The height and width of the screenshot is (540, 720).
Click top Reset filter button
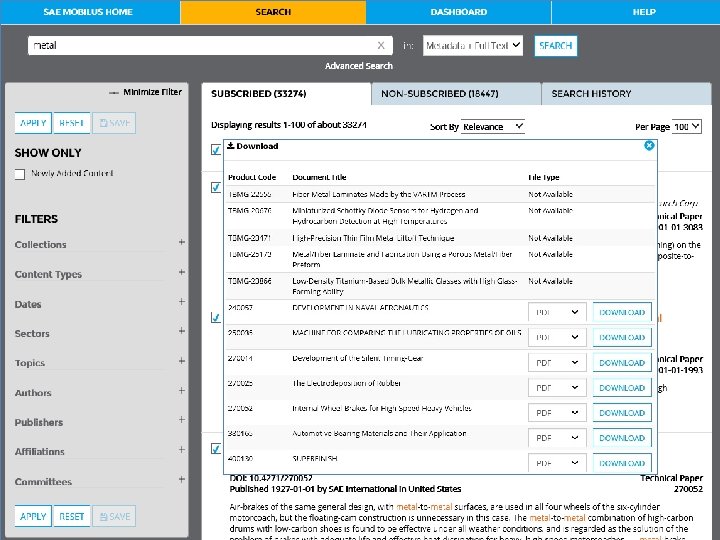click(72, 123)
